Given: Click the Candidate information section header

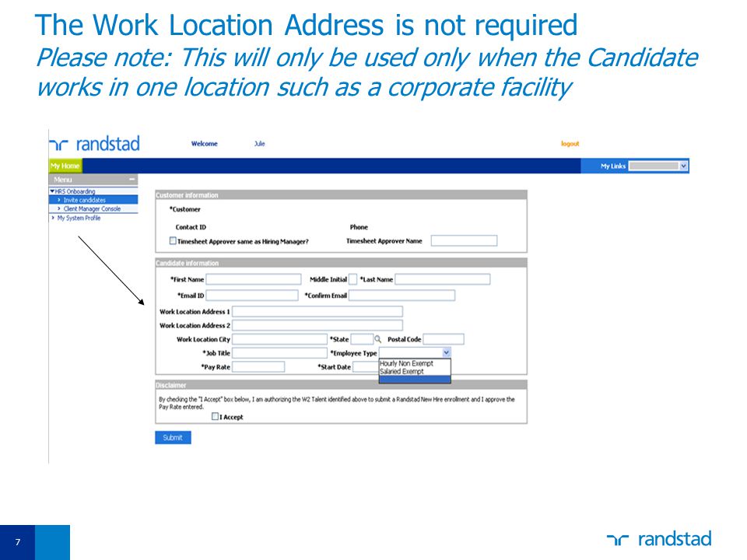Looking at the screenshot, I should [x=341, y=263].
